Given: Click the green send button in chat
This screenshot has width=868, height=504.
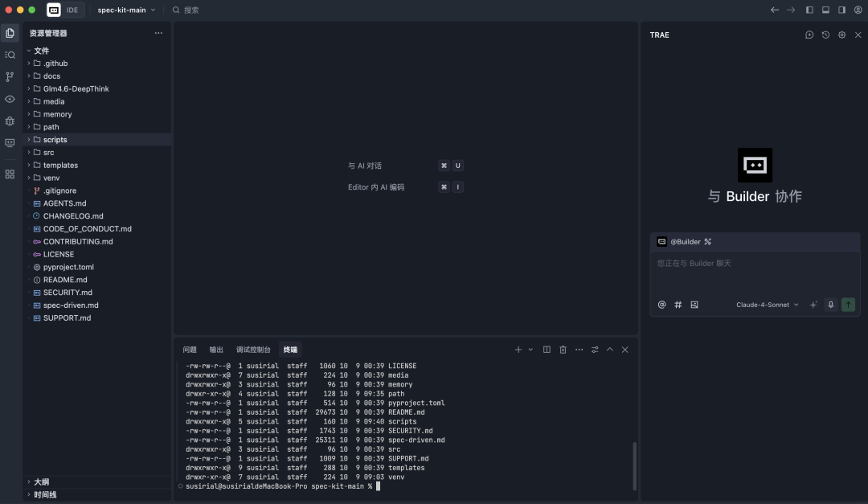Looking at the screenshot, I should 848,305.
